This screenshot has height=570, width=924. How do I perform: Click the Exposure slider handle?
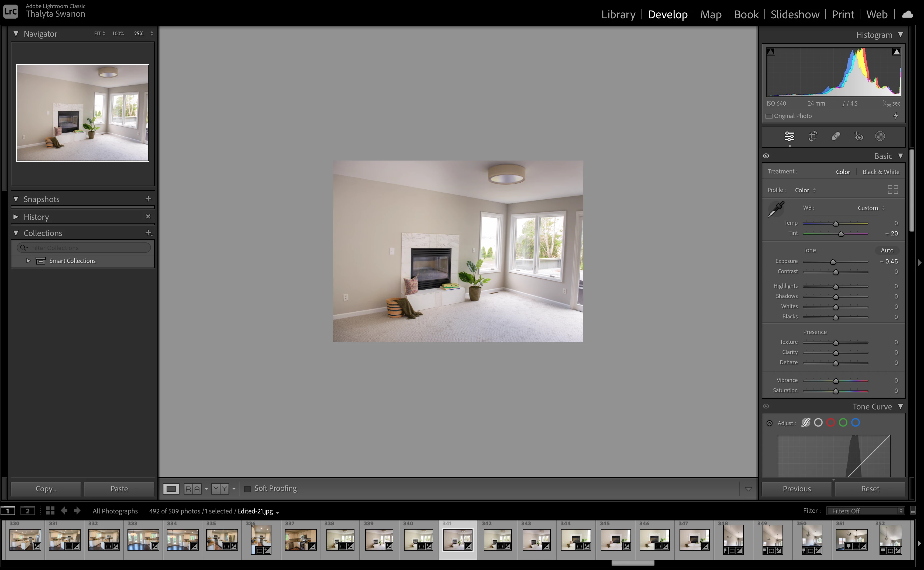[833, 262]
